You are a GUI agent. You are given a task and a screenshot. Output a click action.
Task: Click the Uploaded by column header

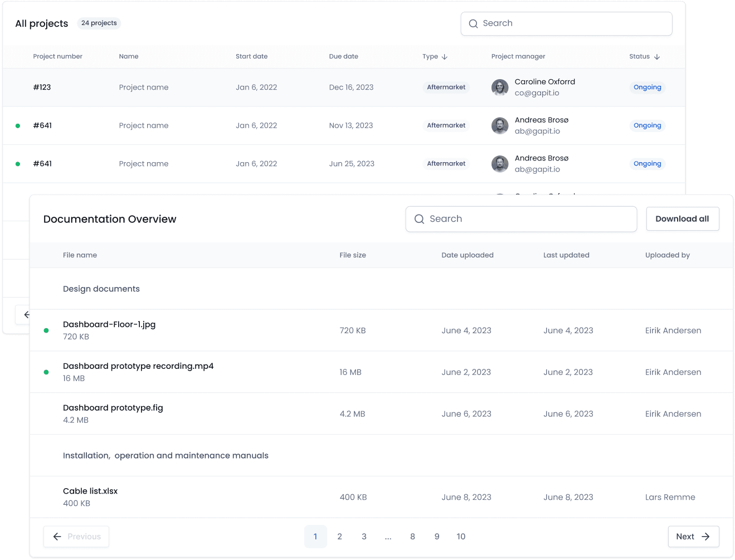(668, 255)
